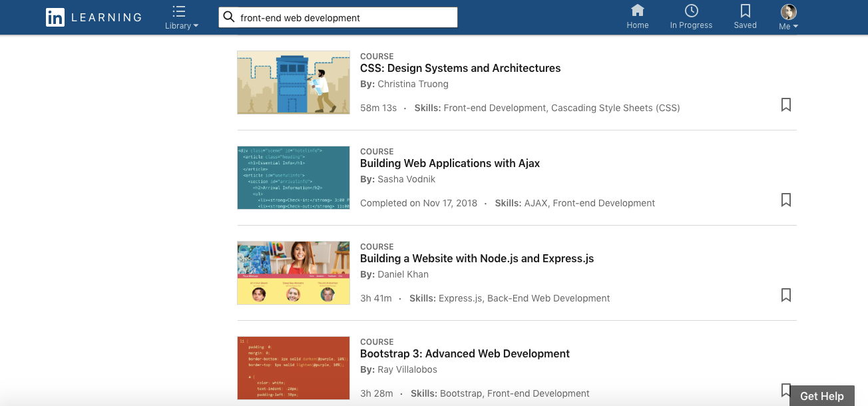Click the Bootstrap 3 orange code thumbnail

click(x=294, y=368)
